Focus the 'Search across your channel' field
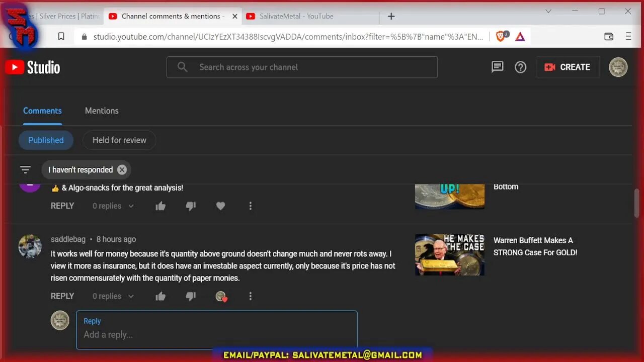The height and width of the screenshot is (362, 644). 302,67
